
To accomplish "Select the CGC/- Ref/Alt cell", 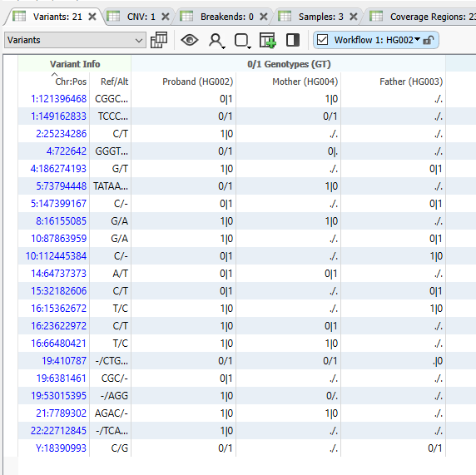I will (111, 379).
